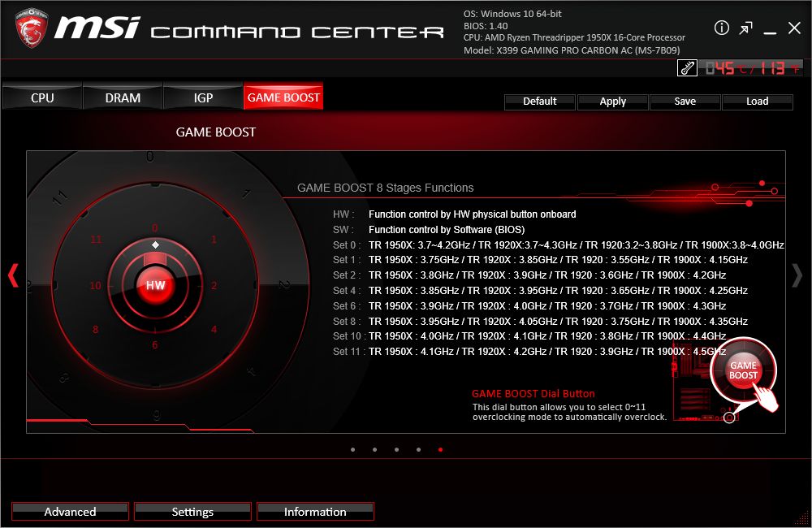Select the fifth red page dot
The width and height of the screenshot is (812, 528).
point(440,450)
